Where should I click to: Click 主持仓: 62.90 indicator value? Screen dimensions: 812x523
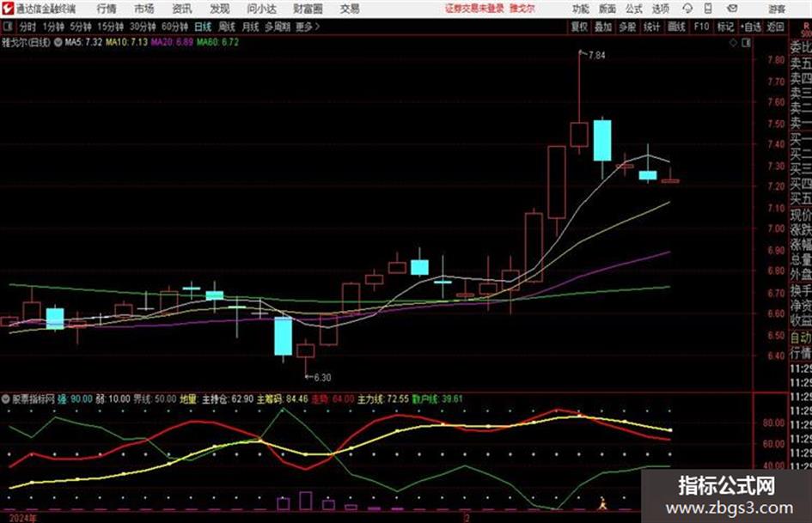(x=228, y=399)
